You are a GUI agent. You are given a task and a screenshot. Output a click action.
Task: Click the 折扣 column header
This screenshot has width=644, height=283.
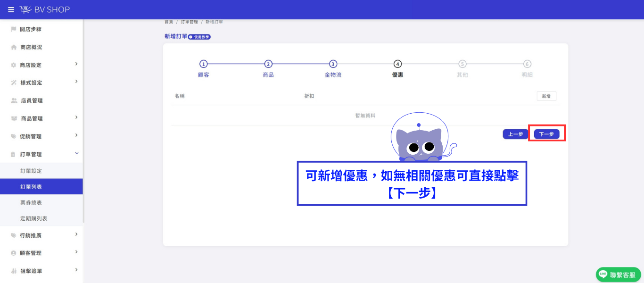309,96
